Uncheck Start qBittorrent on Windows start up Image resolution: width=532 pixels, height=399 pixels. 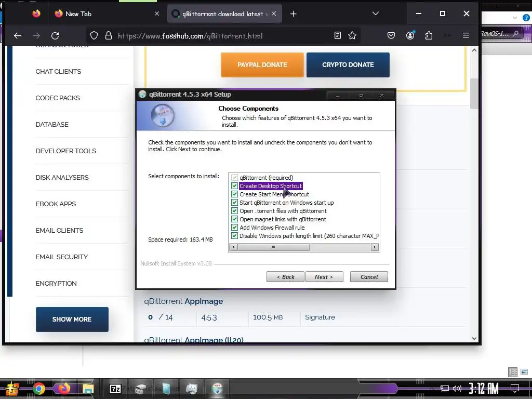[234, 203]
